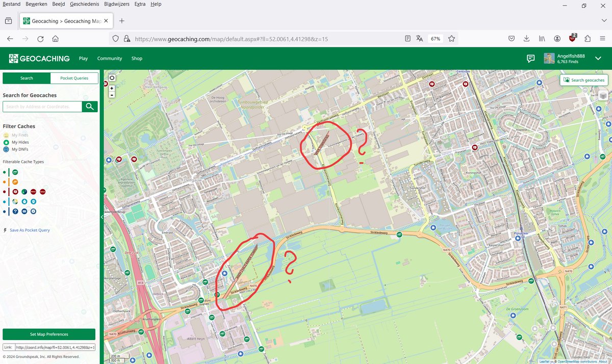This screenshot has width=612, height=364.
Task: Select the Geocaching Map browser tab
Action: (65, 21)
